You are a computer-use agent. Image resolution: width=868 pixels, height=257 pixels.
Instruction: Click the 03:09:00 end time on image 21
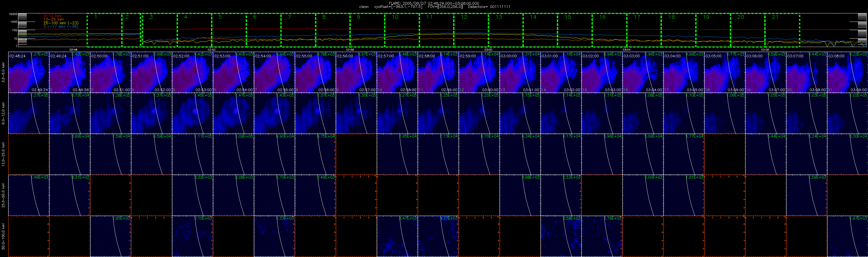(858, 90)
